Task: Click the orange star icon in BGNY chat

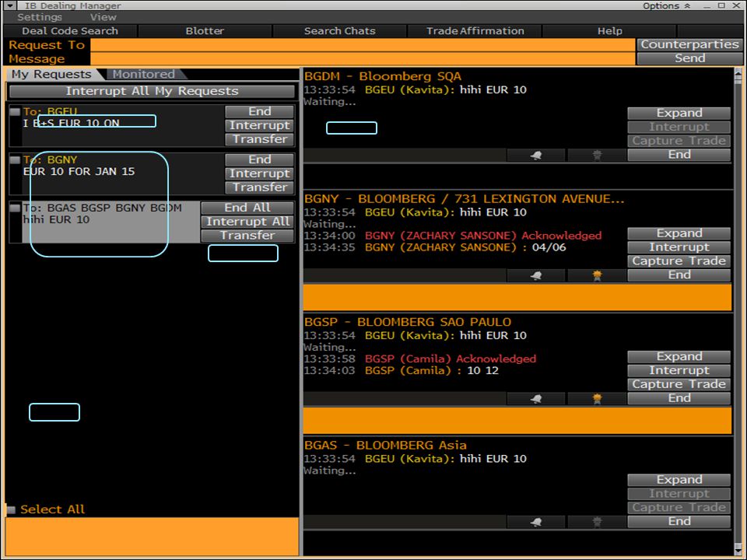Action: [597, 275]
